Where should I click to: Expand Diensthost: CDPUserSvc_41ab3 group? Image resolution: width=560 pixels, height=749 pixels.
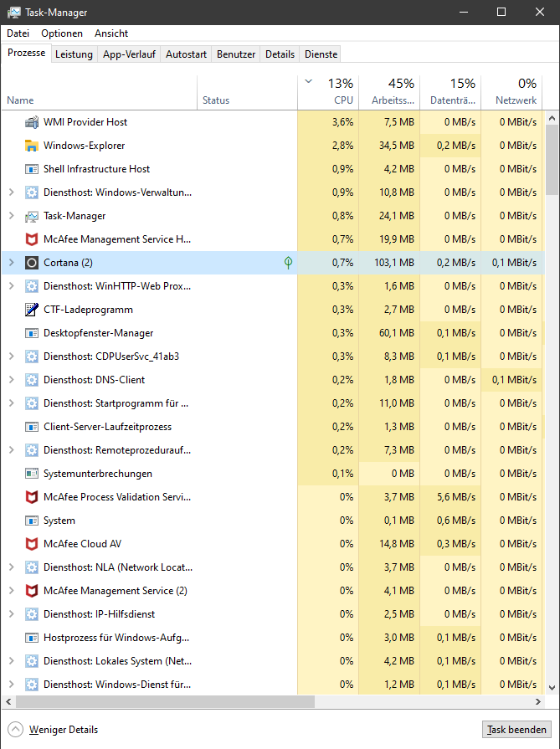click(12, 356)
